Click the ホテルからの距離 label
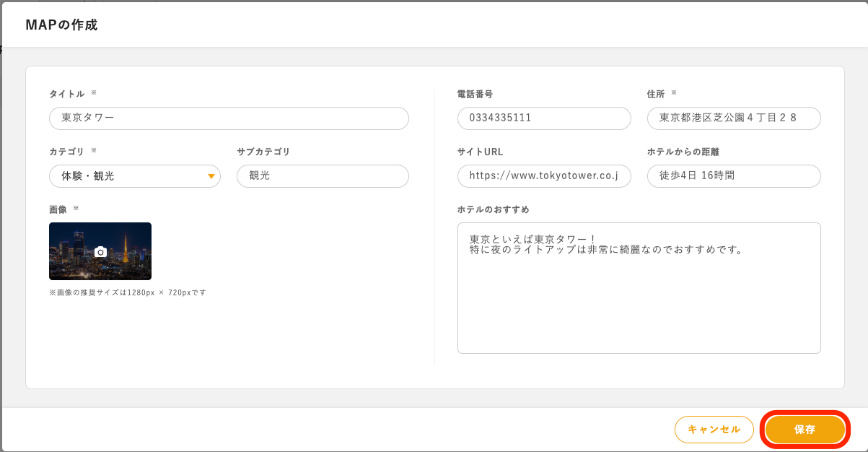The width and height of the screenshot is (868, 452). 683,152
